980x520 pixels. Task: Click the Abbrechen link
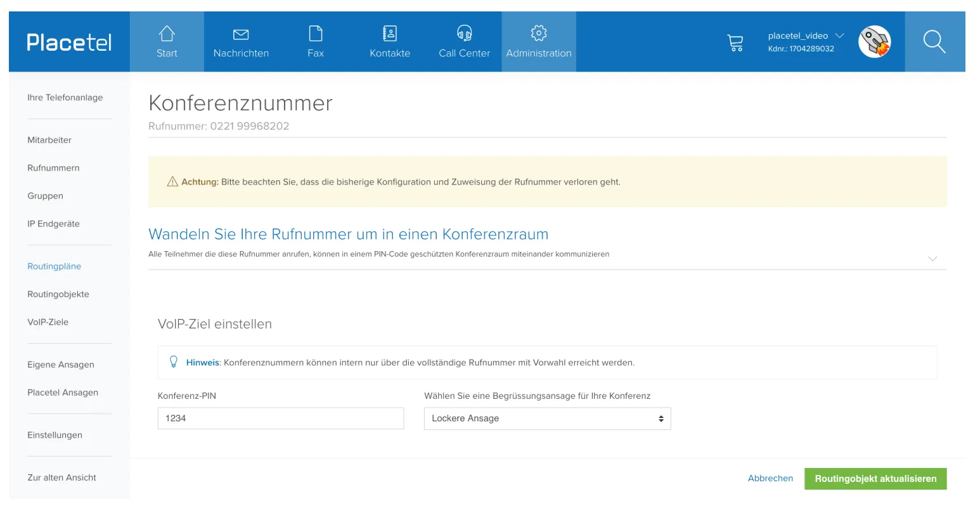pos(770,478)
